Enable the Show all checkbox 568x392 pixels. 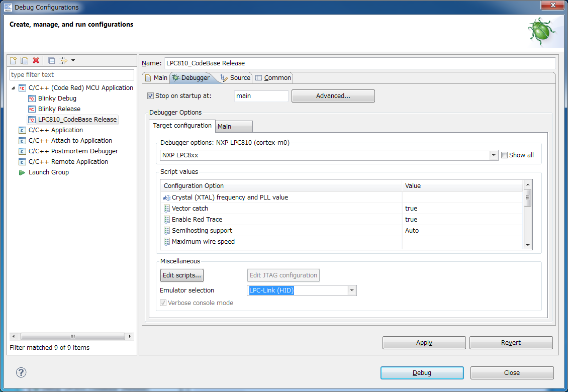tap(504, 155)
